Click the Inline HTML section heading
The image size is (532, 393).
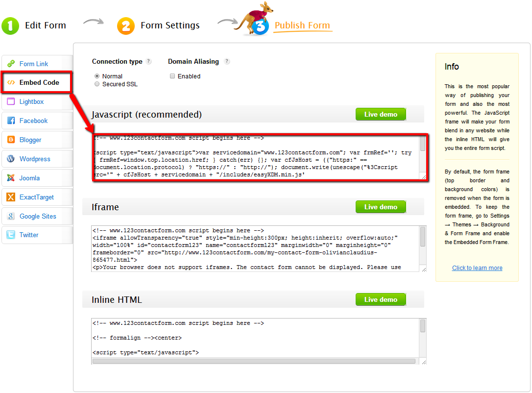pos(117,300)
